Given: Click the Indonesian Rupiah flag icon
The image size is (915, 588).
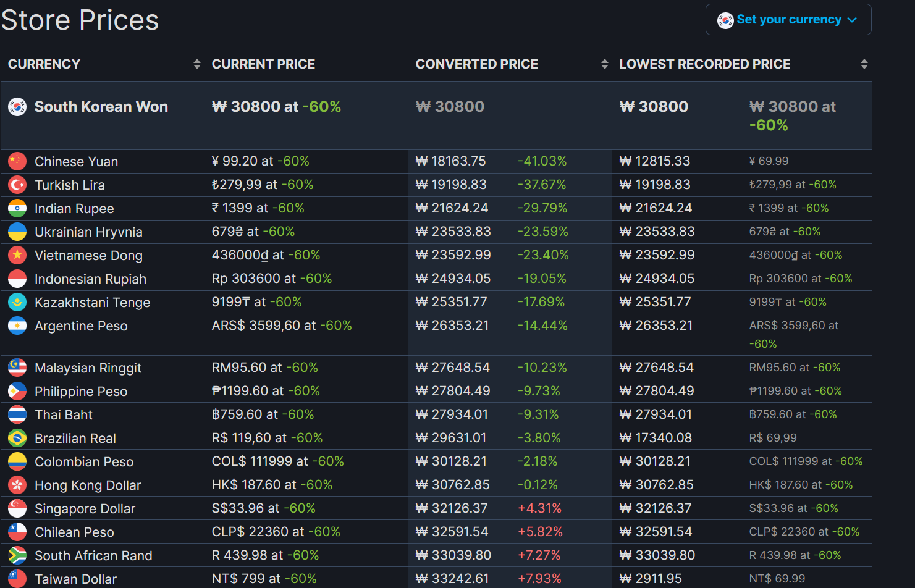Looking at the screenshot, I should tap(17, 279).
